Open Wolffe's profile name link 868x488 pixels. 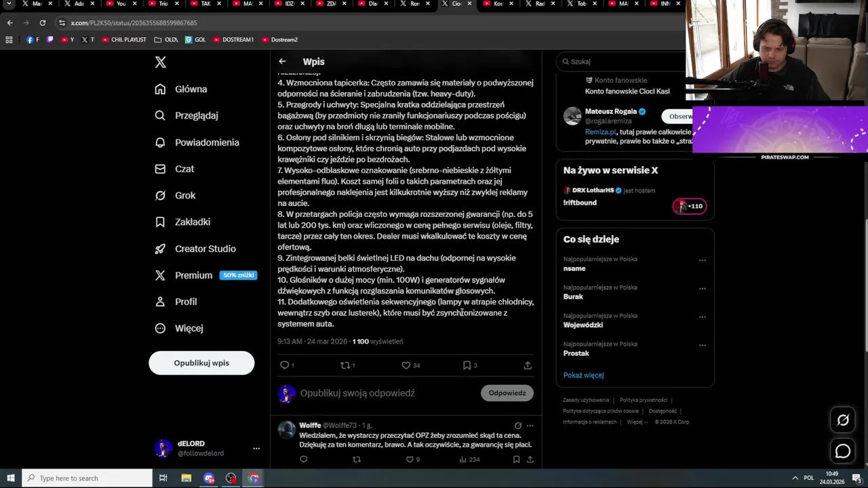pos(310,426)
